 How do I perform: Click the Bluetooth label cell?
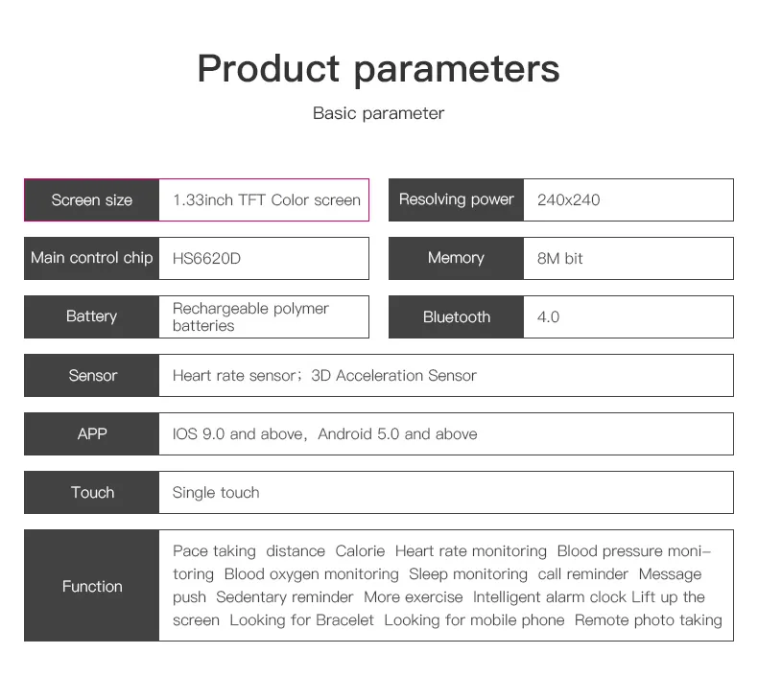[x=457, y=316]
